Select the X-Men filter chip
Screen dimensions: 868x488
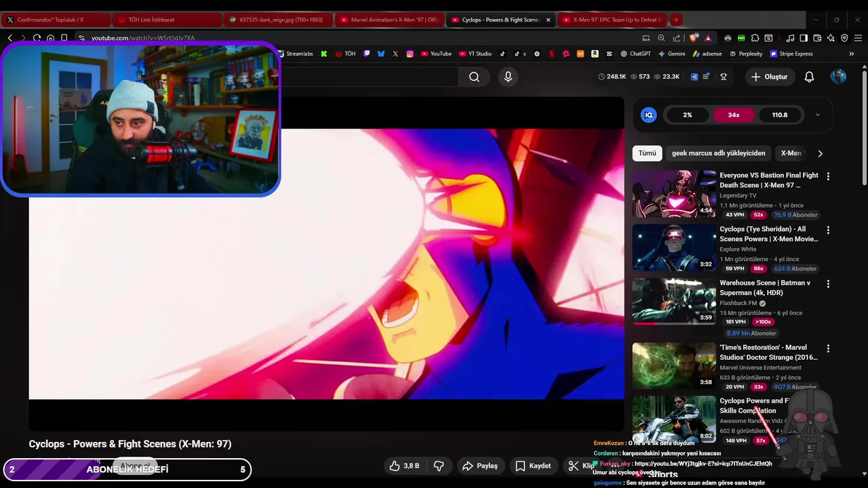point(791,153)
